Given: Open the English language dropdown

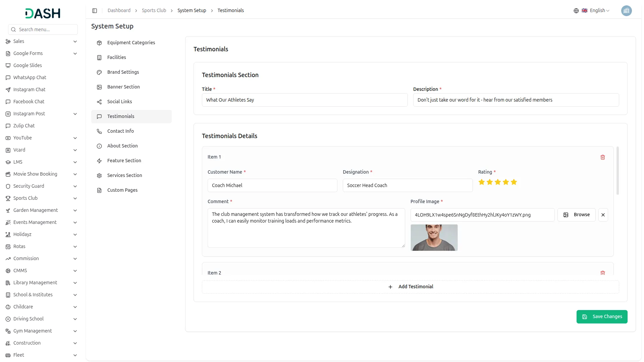Looking at the screenshot, I should (599, 11).
